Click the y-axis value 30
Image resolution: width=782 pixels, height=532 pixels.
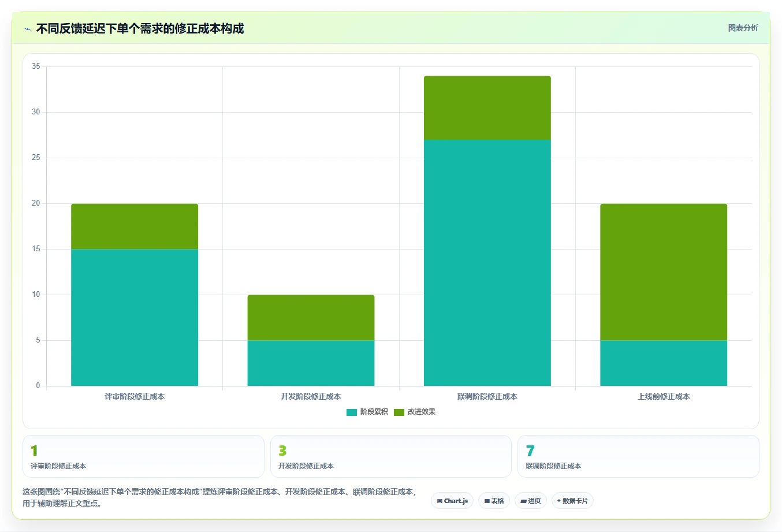pos(36,112)
